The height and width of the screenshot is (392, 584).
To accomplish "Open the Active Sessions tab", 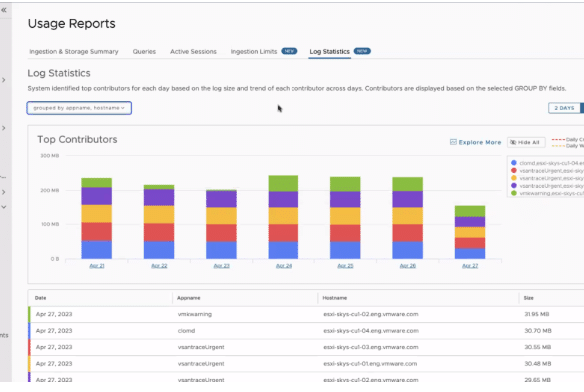I will click(x=193, y=52).
